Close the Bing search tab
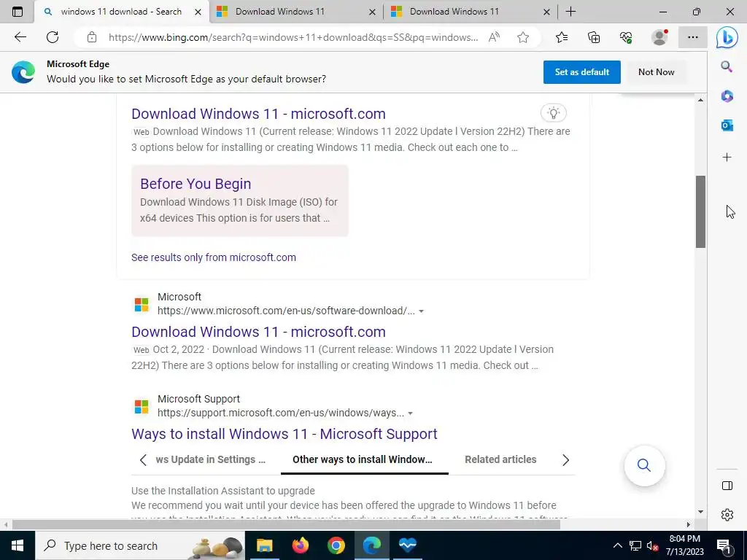747x560 pixels. click(x=198, y=12)
